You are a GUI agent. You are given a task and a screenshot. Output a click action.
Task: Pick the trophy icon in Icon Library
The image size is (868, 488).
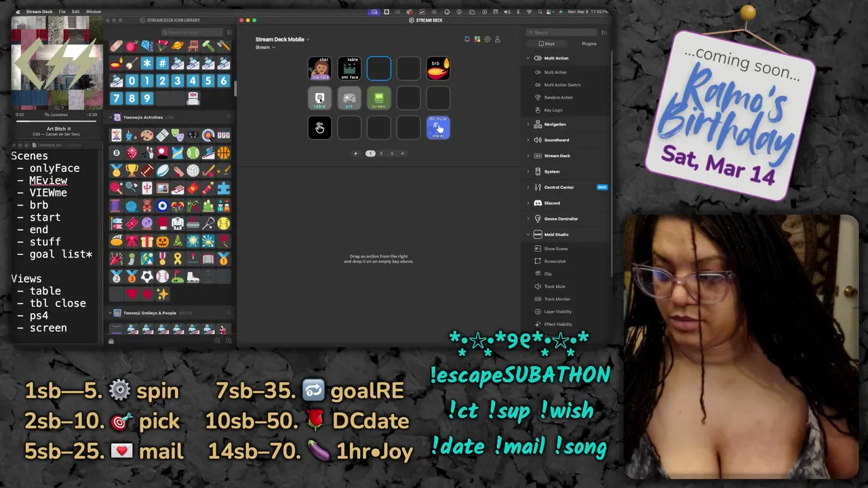pyautogui.click(x=132, y=171)
